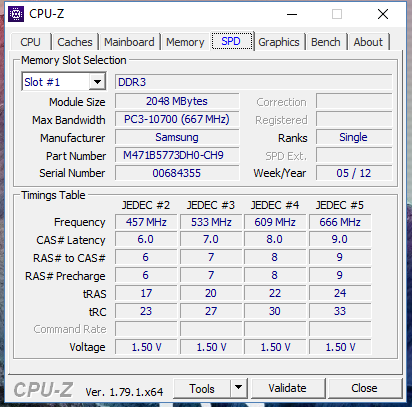Click the tRAS value 17
Screen dimensions: 412x407
click(146, 293)
